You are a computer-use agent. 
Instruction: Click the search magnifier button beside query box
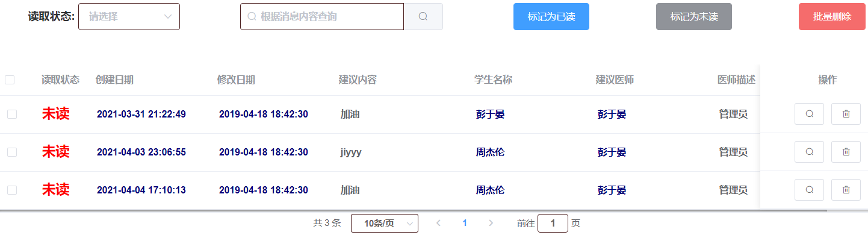pyautogui.click(x=423, y=17)
